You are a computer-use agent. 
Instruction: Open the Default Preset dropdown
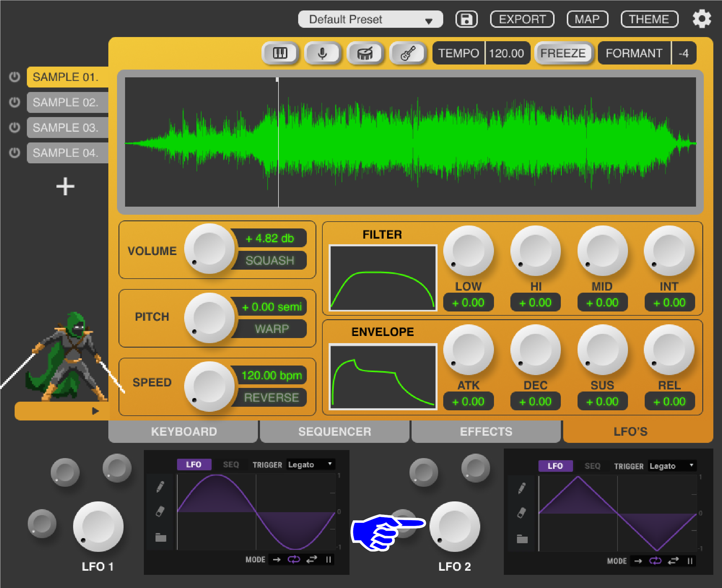click(370, 19)
